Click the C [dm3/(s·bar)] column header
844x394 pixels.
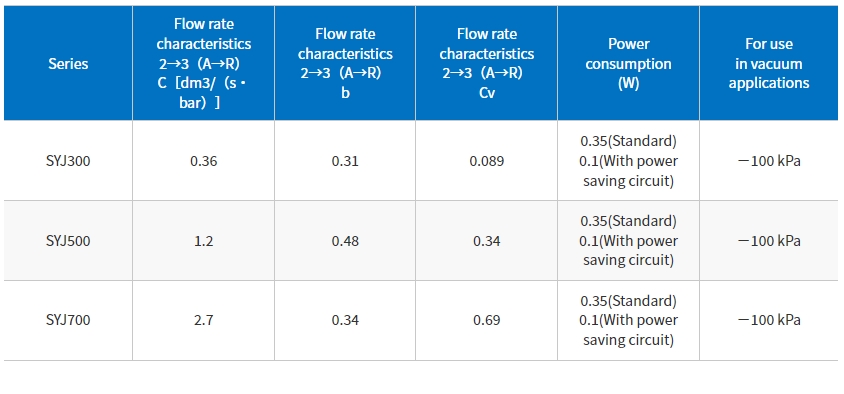[203, 64]
